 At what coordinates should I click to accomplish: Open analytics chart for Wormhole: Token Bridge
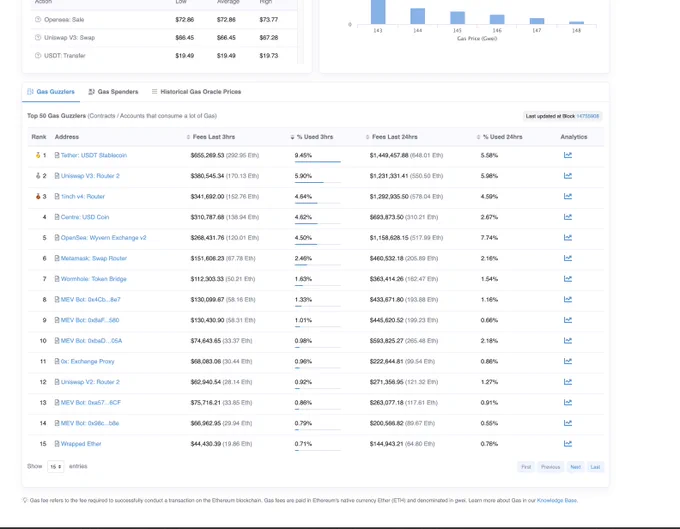click(x=568, y=278)
